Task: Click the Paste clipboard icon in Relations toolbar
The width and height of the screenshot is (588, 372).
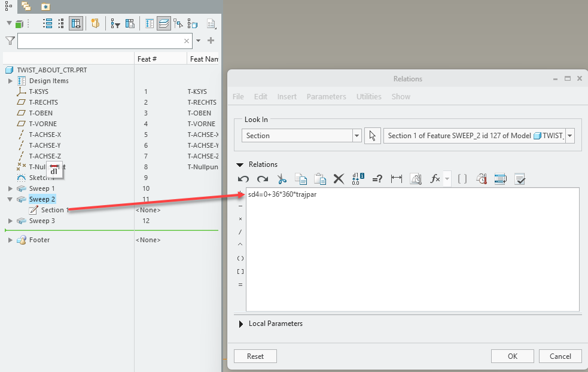Action: coord(320,178)
